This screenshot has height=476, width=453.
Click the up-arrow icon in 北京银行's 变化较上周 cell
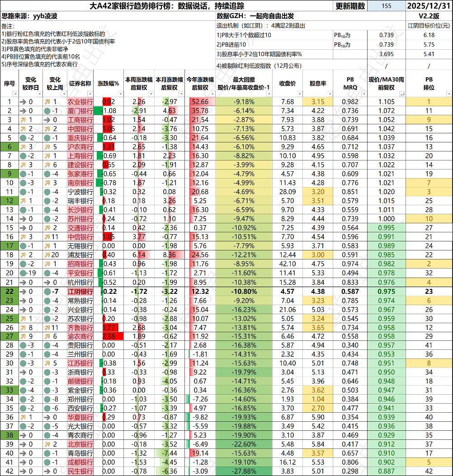pyautogui.click(x=47, y=444)
